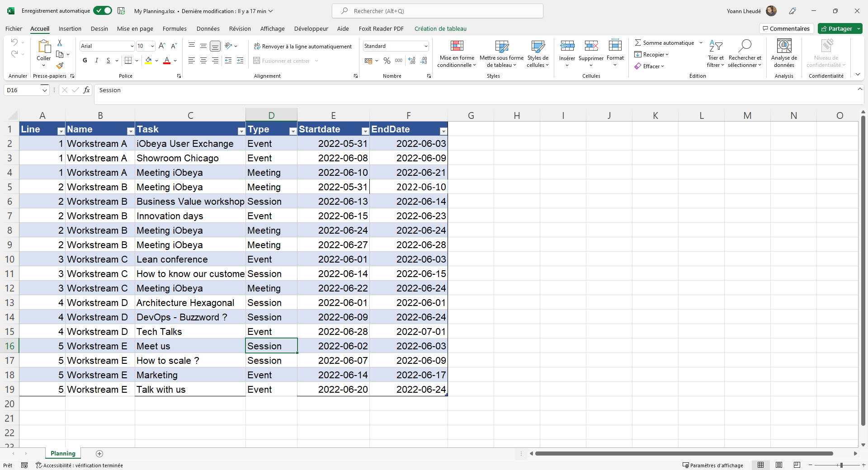Screen dimensions: 868x470
Task: Select cell D5 containing Meeting
Action: coord(271,187)
